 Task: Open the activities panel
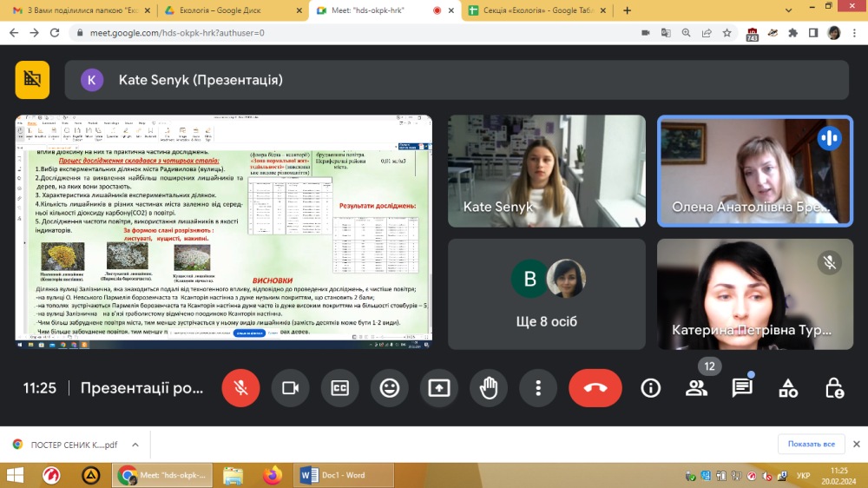[788, 388]
